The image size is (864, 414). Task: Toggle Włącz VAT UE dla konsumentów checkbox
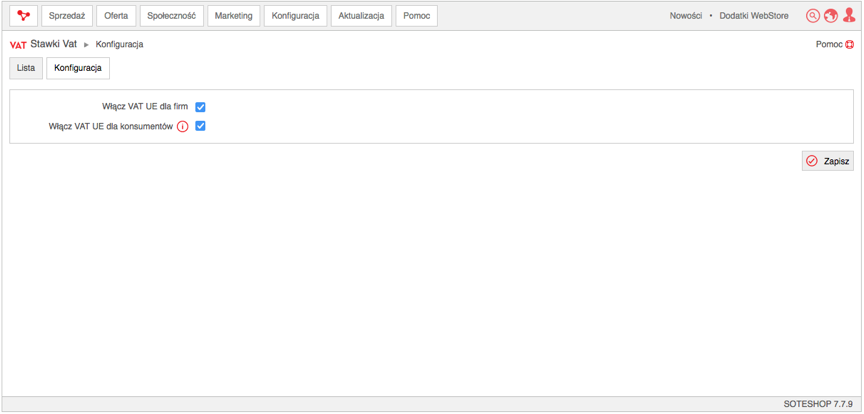pos(201,126)
